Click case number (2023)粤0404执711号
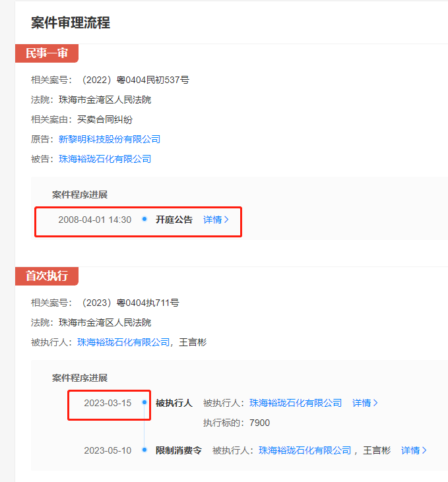Image resolution: width=448 pixels, height=482 pixels. (x=130, y=303)
